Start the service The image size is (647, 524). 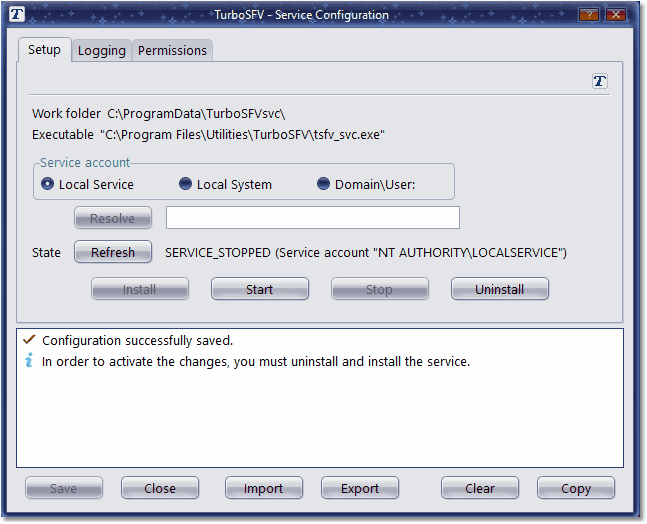[x=260, y=289]
